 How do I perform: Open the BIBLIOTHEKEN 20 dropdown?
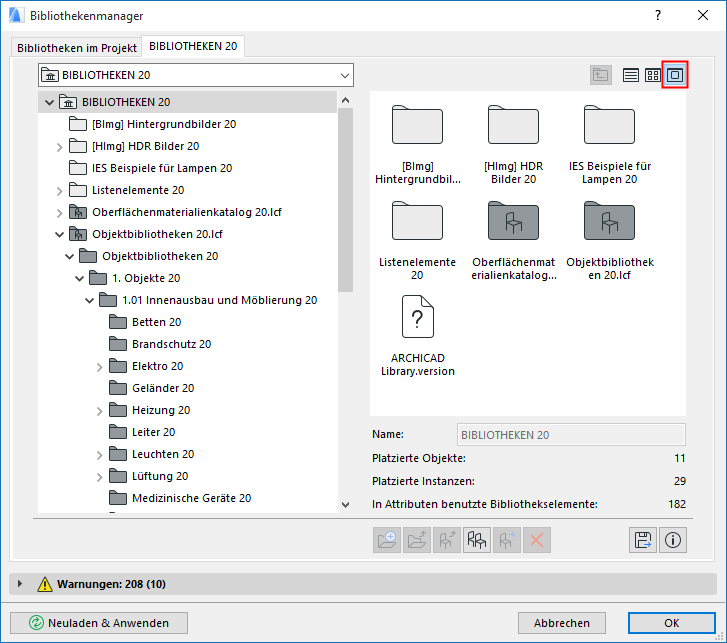point(196,75)
